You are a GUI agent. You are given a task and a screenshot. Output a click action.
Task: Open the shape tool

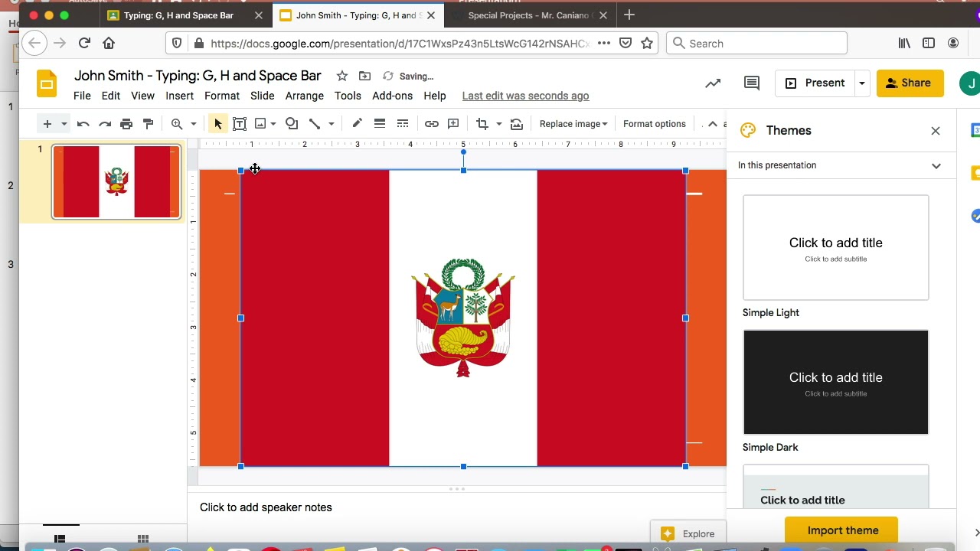[292, 124]
